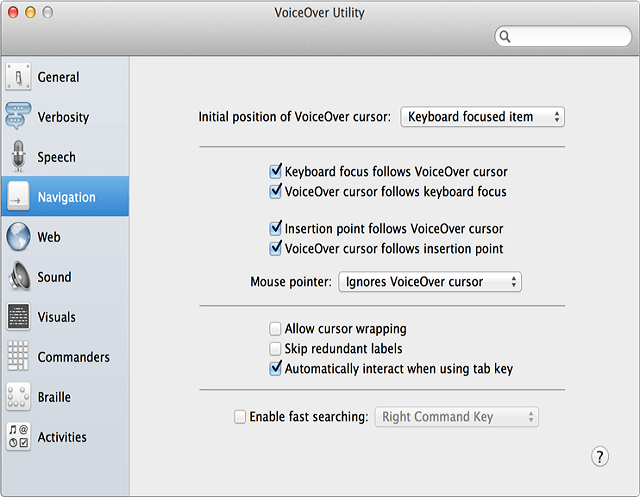Click the Help question mark button
The width and height of the screenshot is (640, 497).
click(600, 457)
